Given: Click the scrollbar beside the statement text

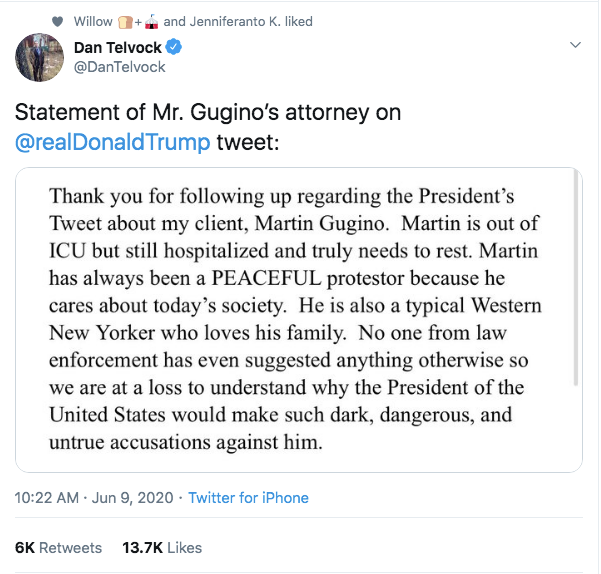Looking at the screenshot, I should pyautogui.click(x=577, y=280).
